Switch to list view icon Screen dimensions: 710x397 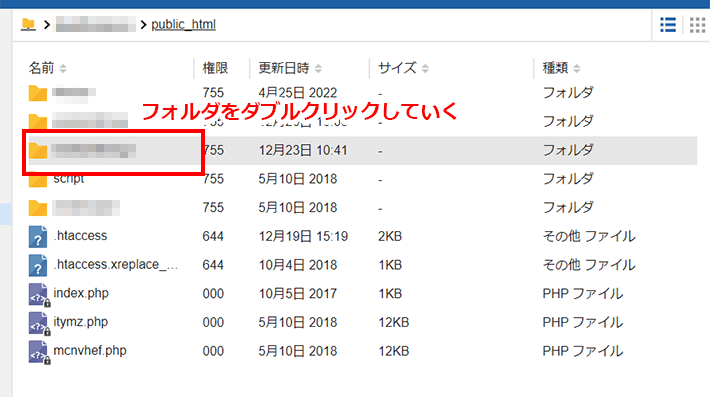(668, 25)
